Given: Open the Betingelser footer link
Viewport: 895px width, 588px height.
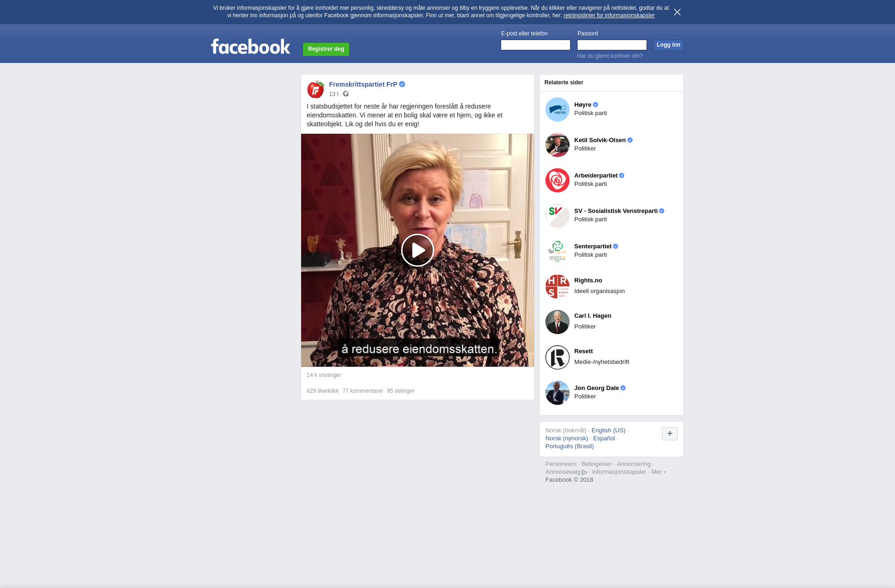Looking at the screenshot, I should pos(596,464).
